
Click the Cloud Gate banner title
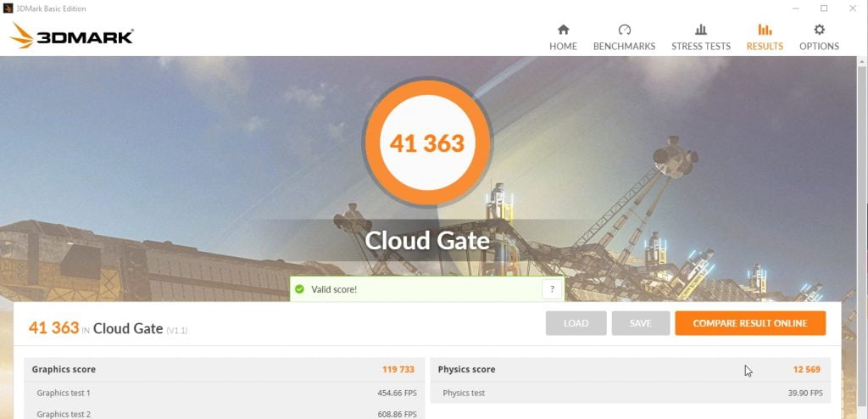pyautogui.click(x=427, y=240)
